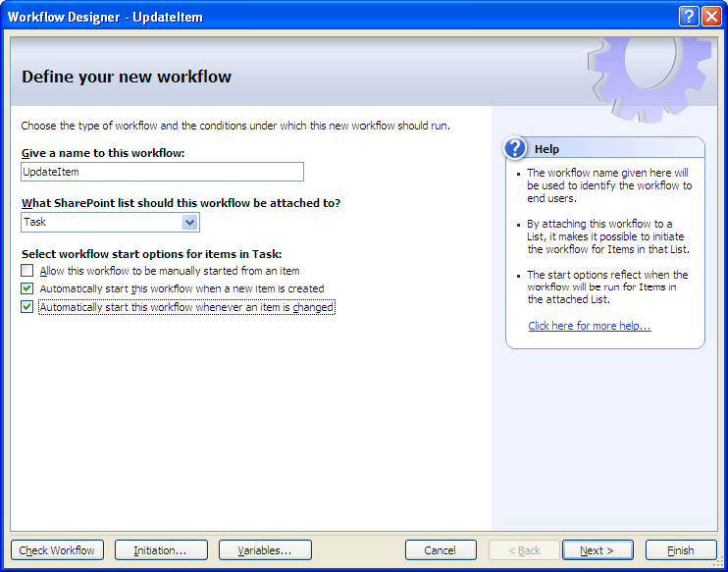The width and height of the screenshot is (728, 572).
Task: Uncheck start when new item is created
Action: pos(26,288)
